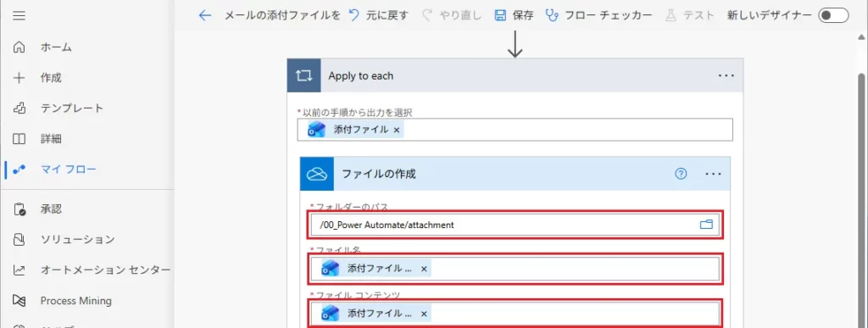Click the 承認 clipboard icon
Viewport: 868px width, 328px height.
pyautogui.click(x=19, y=209)
